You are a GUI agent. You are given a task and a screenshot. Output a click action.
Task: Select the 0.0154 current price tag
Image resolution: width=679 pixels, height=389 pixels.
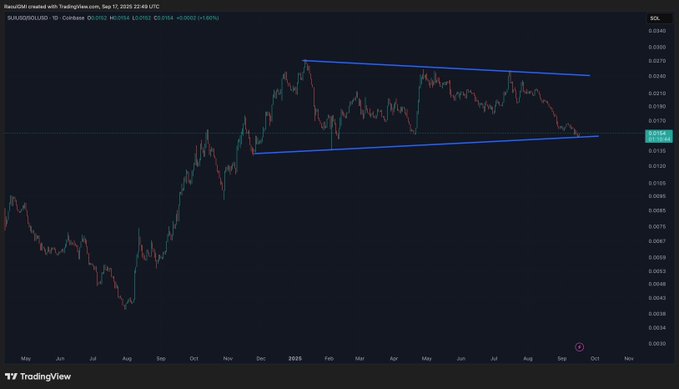point(659,136)
